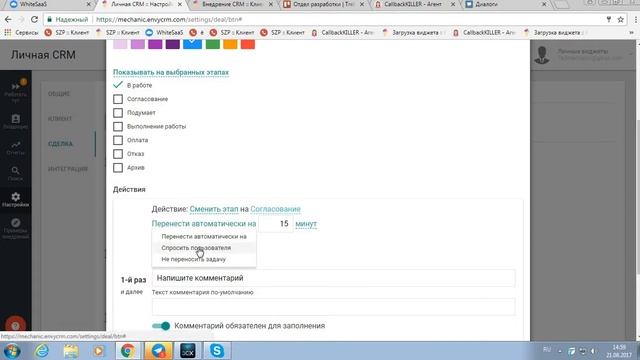The width and height of the screenshot is (640, 360).
Task: Switch to Chrome in the taskbar
Action: point(128,351)
